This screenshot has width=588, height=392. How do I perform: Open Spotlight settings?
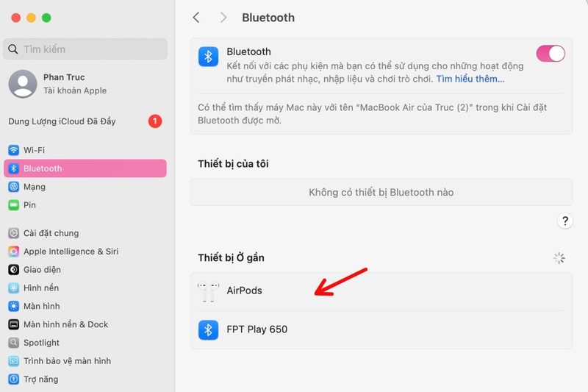coord(85,343)
